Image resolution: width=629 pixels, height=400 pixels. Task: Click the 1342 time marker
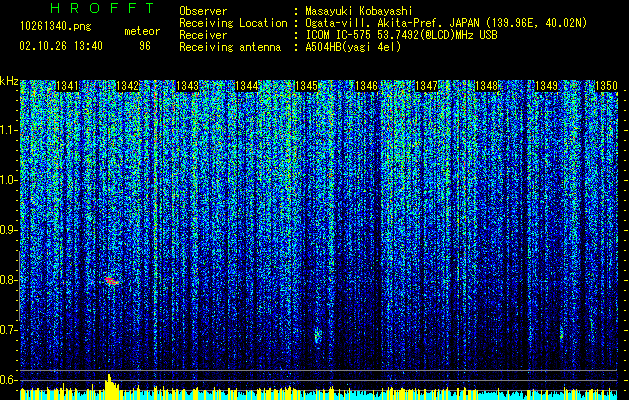127,86
